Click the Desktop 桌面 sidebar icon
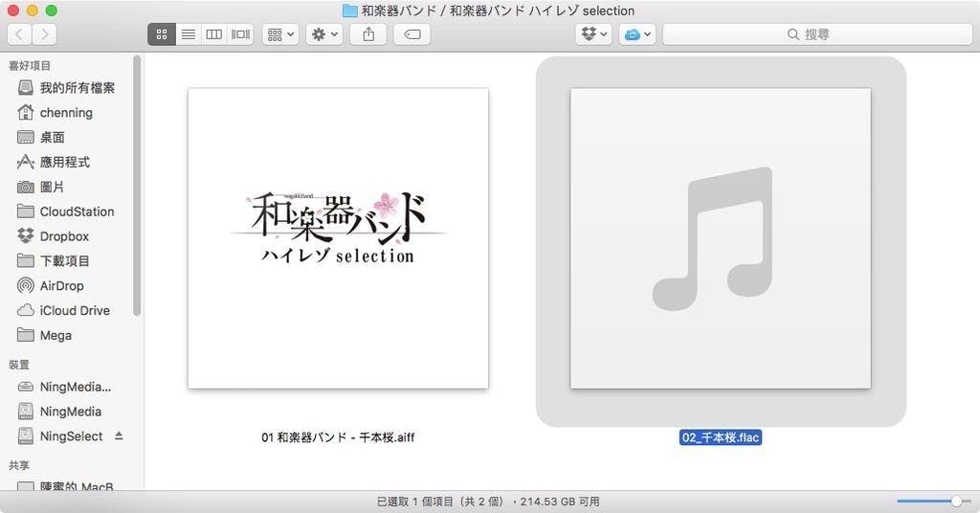Viewport: 980px width, 513px height. [26, 137]
